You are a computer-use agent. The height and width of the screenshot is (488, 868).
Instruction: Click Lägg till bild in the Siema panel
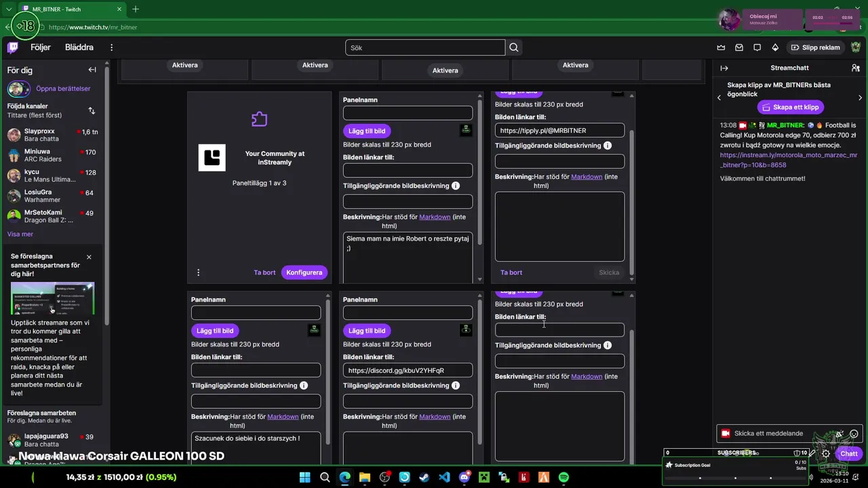point(367,131)
